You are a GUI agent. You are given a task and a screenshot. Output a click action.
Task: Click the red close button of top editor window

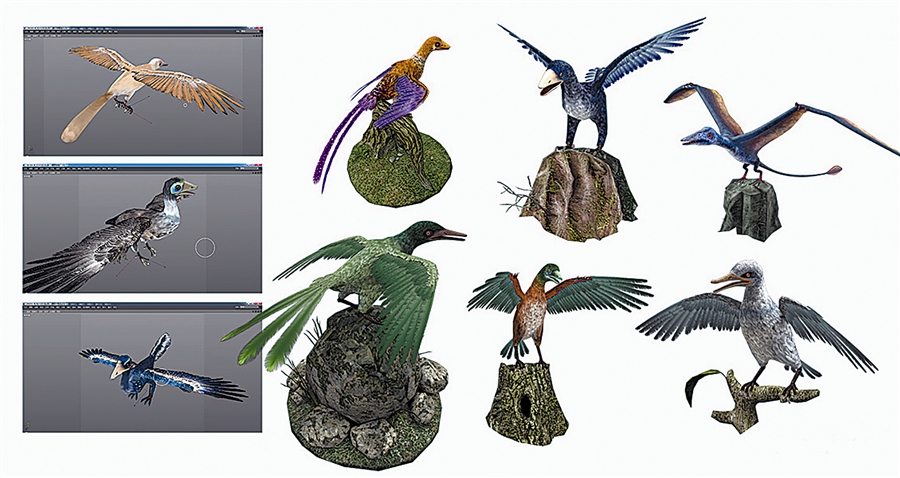pos(258,28)
